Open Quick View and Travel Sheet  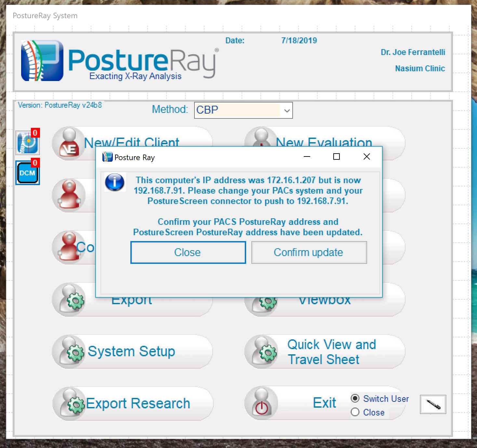tap(325, 351)
